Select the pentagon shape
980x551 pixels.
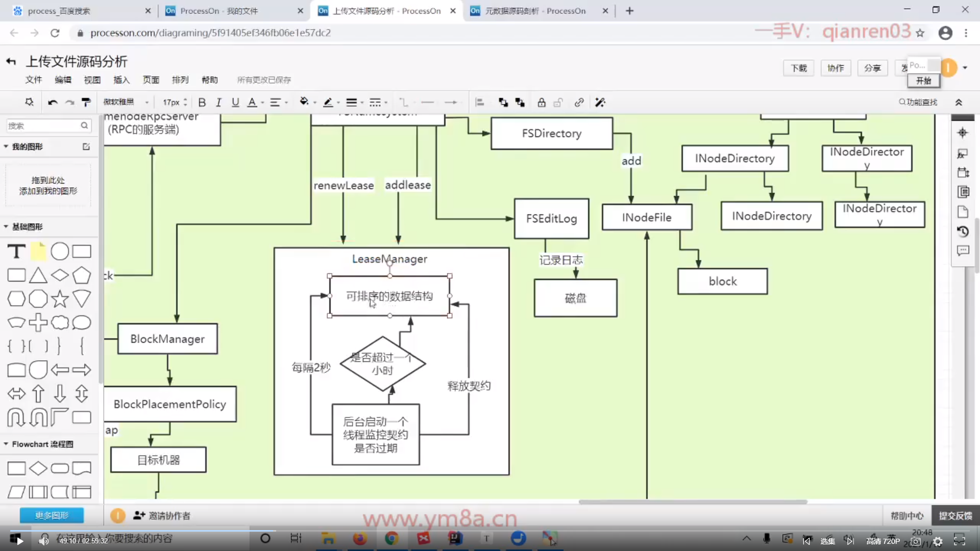coord(82,275)
